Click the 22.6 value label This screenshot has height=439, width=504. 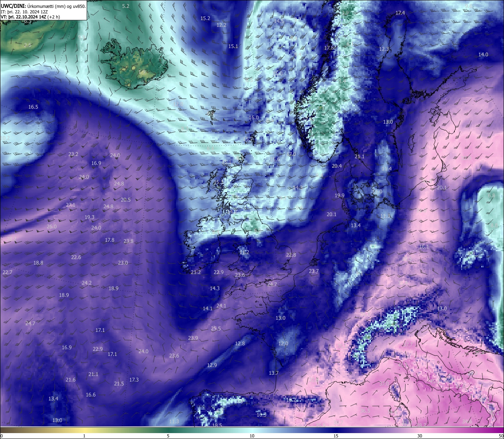[x=76, y=257]
